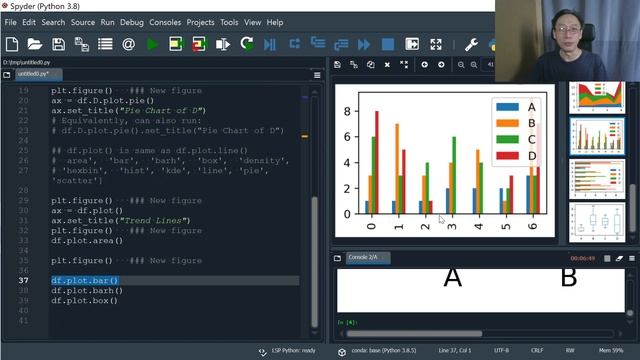This screenshot has width=640, height=360.
Task: Copy plot to clipboard icon
Action: 371,64
